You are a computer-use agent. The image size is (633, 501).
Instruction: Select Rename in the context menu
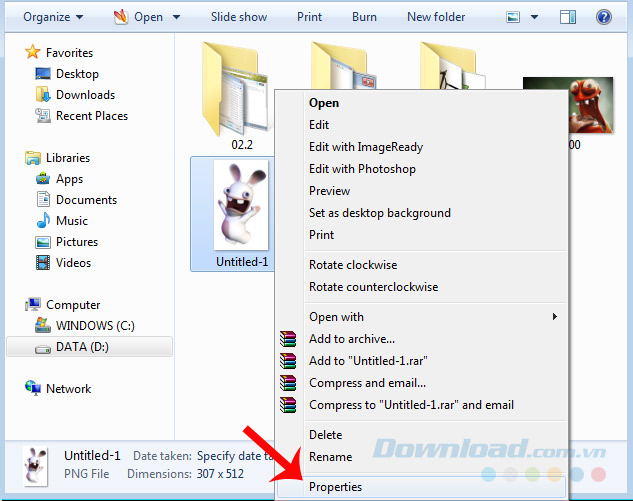click(421, 457)
